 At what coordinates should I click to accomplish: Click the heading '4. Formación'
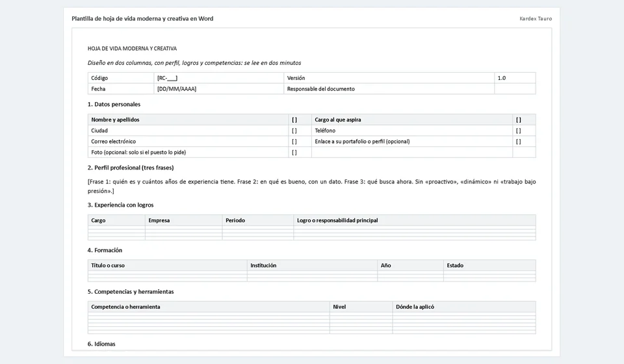(105, 250)
